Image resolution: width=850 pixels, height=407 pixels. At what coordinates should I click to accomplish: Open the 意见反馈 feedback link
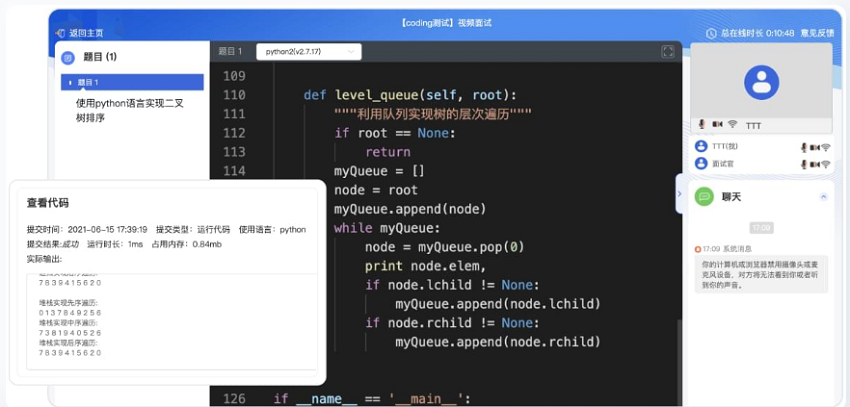click(817, 33)
